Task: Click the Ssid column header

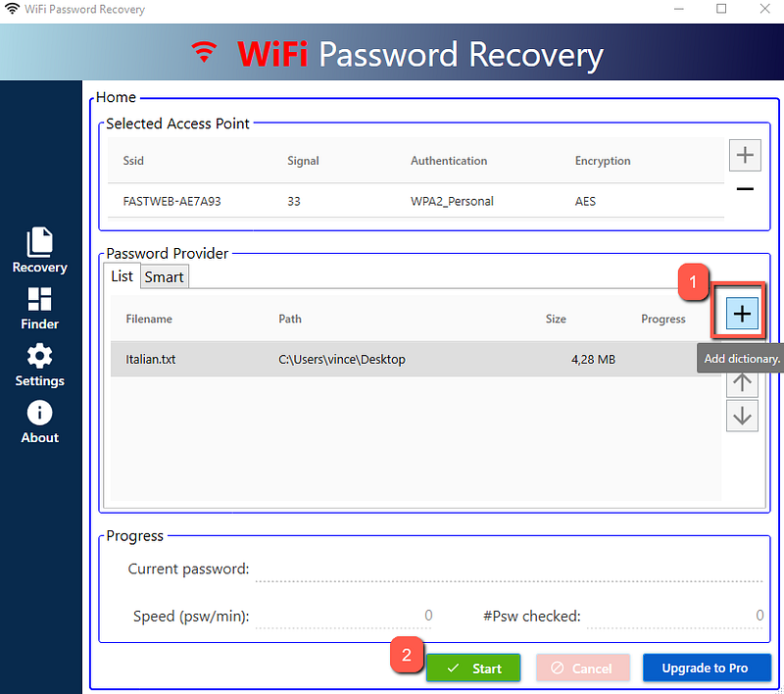Action: click(133, 161)
